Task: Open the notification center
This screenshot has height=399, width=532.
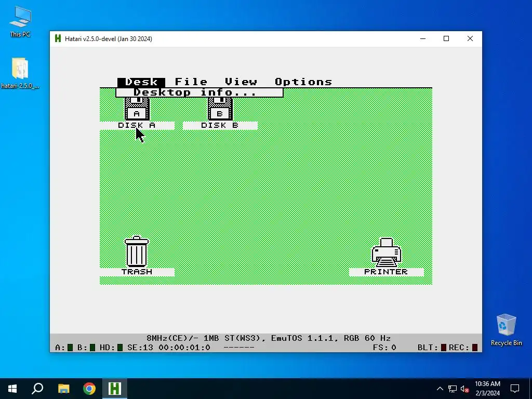Action: coord(515,389)
